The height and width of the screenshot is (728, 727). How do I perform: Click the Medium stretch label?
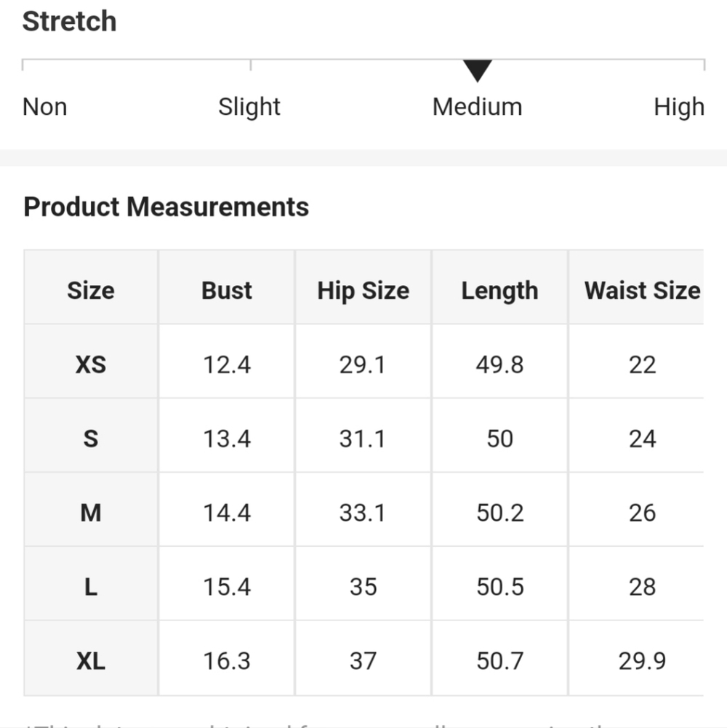click(477, 107)
